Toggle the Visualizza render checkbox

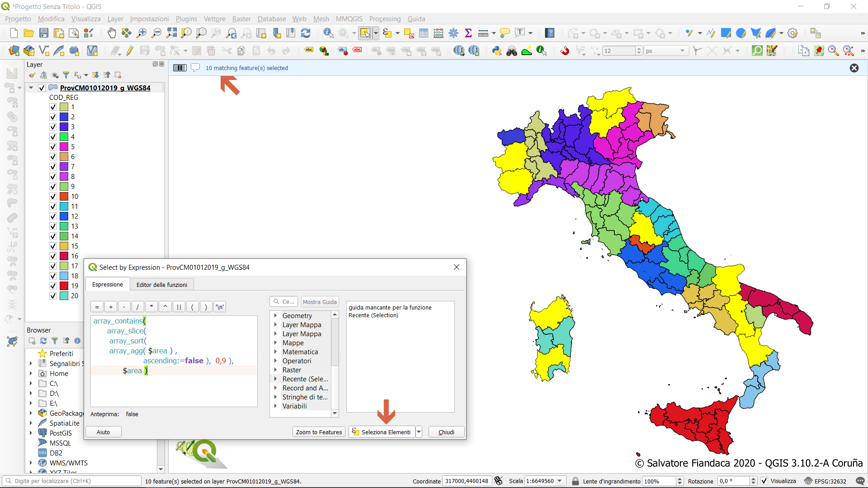pyautogui.click(x=764, y=481)
